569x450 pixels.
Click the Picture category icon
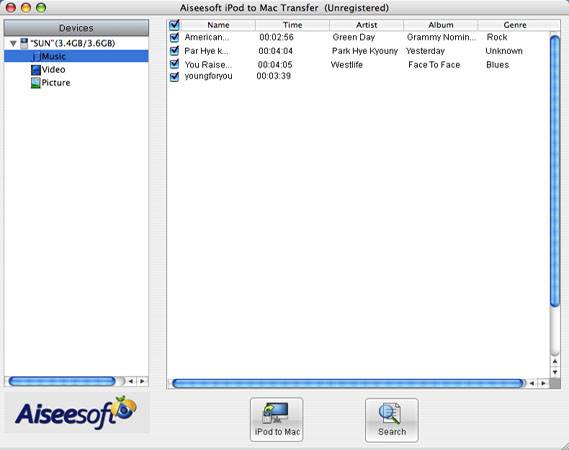tap(36, 83)
